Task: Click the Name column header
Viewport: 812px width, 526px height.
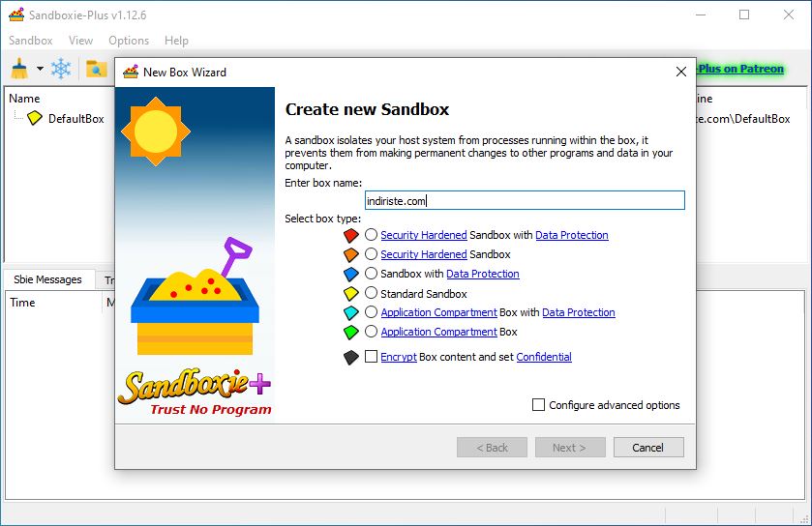Action: 24,99
